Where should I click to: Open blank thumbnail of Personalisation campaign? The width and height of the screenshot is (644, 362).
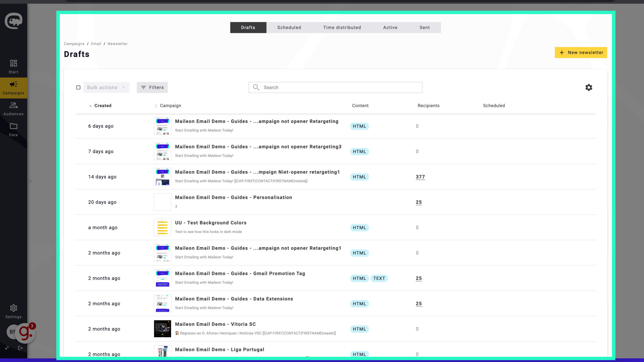pos(163,202)
